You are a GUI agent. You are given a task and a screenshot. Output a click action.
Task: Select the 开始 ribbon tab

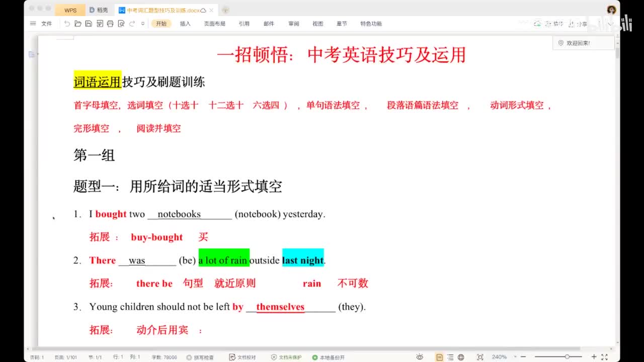point(161,24)
